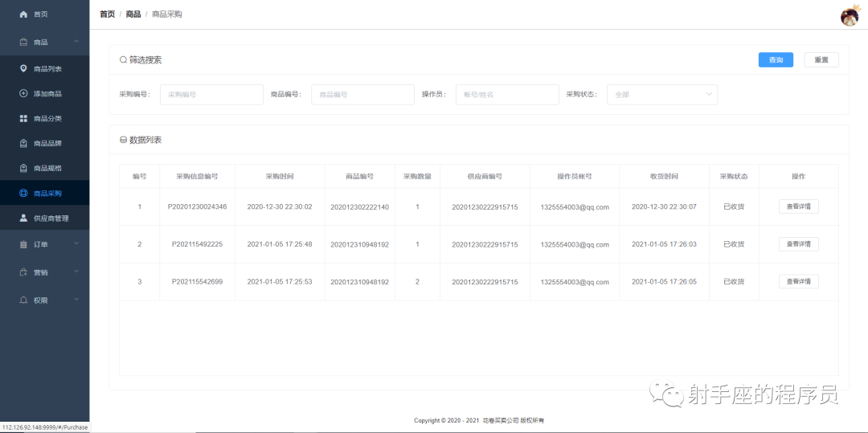
Task: Focus the 商品编号 input field
Action: 362,95
